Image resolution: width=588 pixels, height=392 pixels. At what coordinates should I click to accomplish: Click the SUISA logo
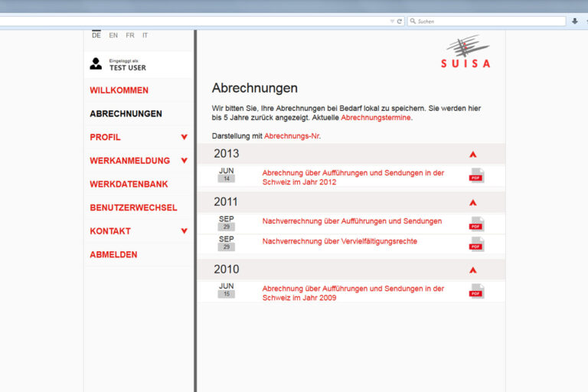point(465,52)
